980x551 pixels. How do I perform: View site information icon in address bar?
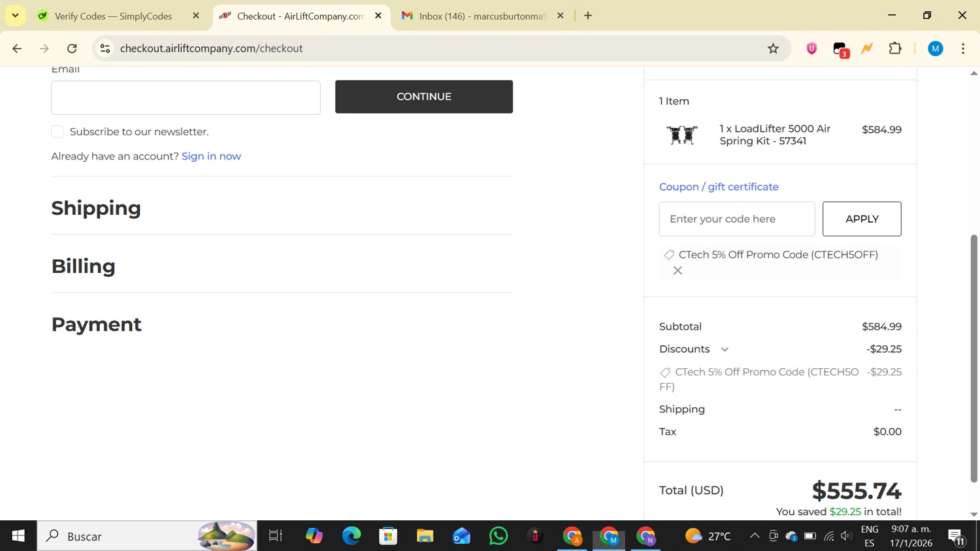pyautogui.click(x=105, y=48)
